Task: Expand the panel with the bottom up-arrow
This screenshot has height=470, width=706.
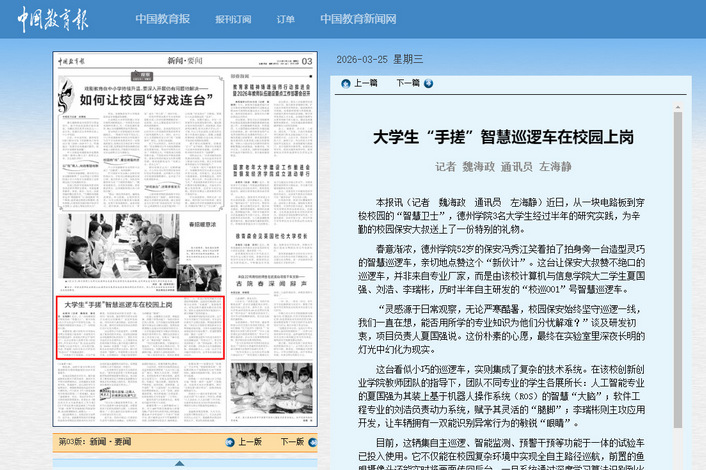Action: (179, 463)
